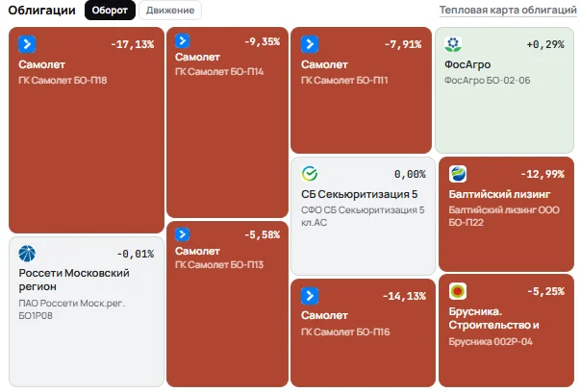This screenshot has height=392, width=580.
Task: Click the -0,01% Россети change
Action: point(136,255)
